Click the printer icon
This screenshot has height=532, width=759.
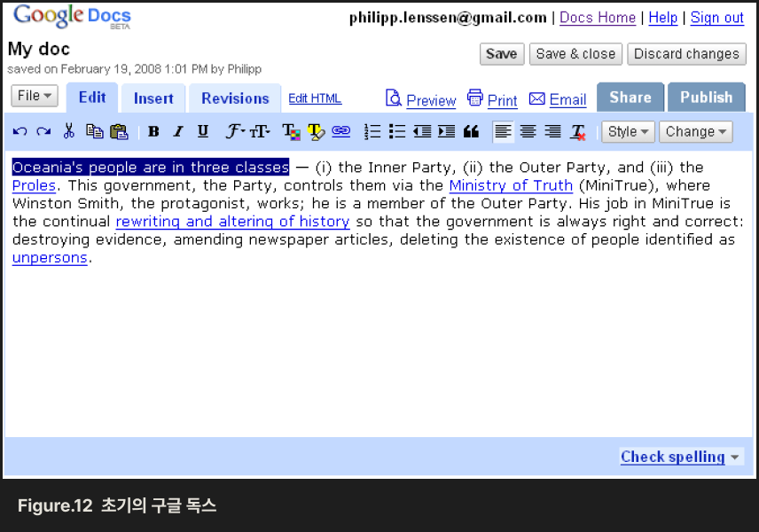pyautogui.click(x=475, y=98)
